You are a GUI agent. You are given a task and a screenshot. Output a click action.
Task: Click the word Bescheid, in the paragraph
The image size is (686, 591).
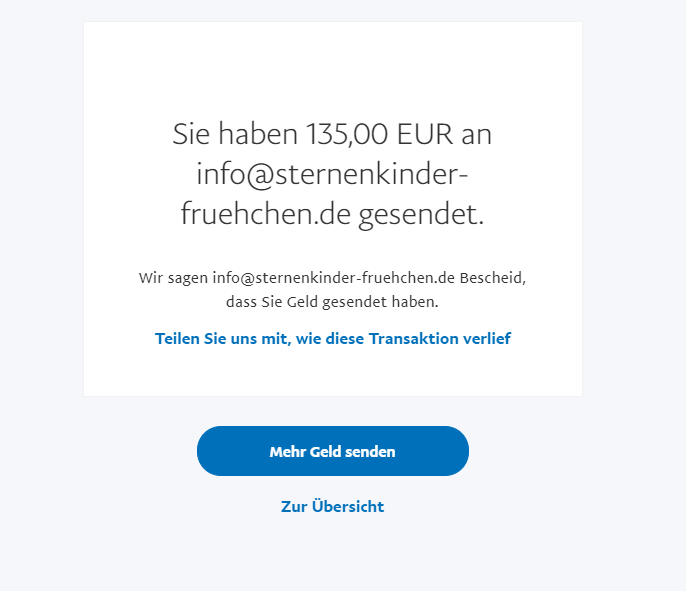click(493, 278)
